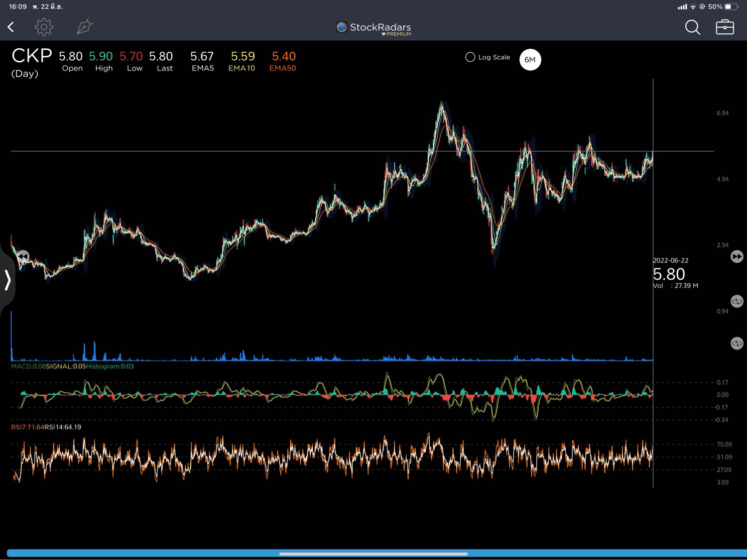Change the (Day) timeframe label
Image resolution: width=747 pixels, height=560 pixels.
click(25, 74)
